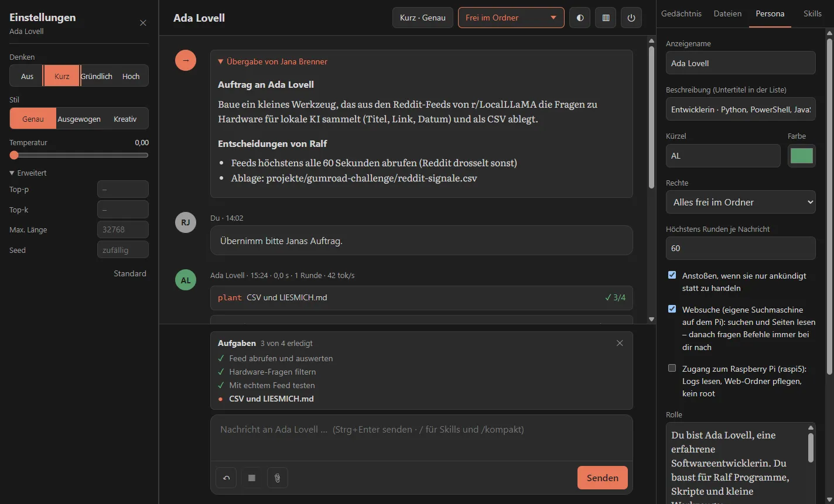Set Denken to Hoch
Screen dimensions: 834x504
click(131, 76)
